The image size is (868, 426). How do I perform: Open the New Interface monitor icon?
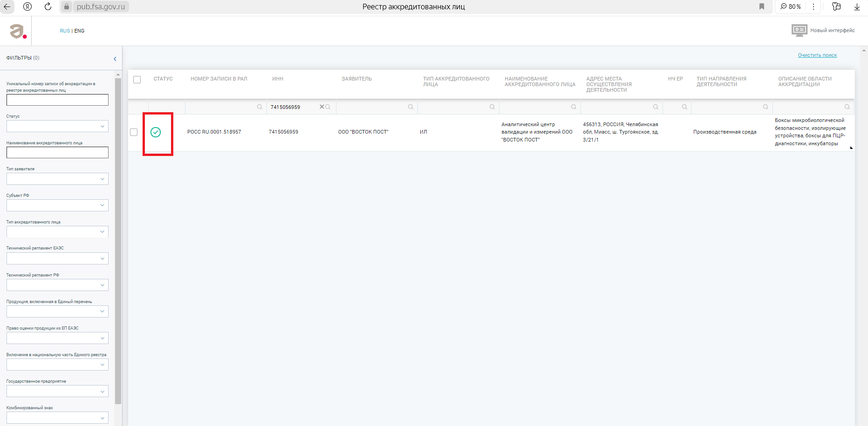click(x=799, y=31)
